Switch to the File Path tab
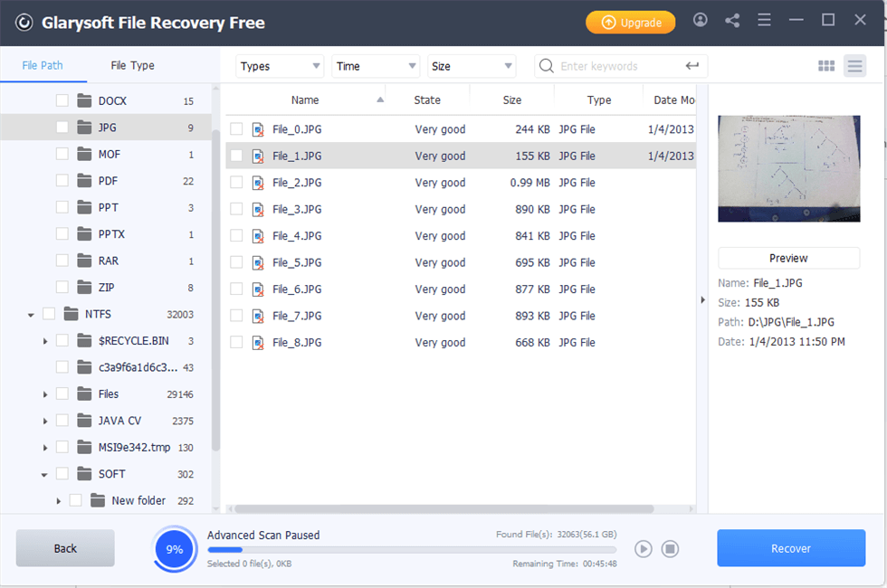The height and width of the screenshot is (588, 887). [43, 65]
